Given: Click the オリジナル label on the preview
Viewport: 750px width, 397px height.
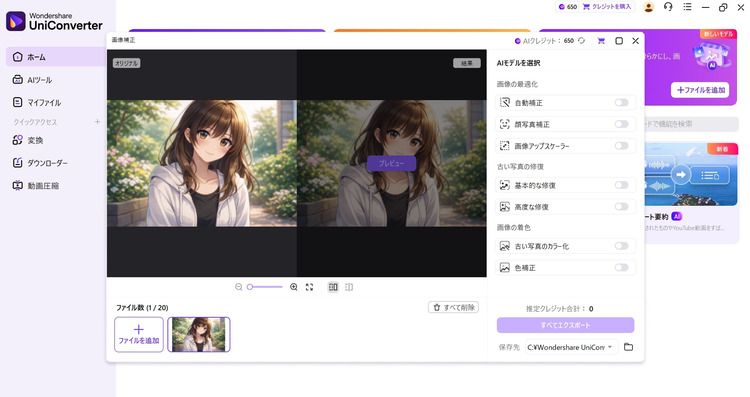Looking at the screenshot, I should pos(126,63).
